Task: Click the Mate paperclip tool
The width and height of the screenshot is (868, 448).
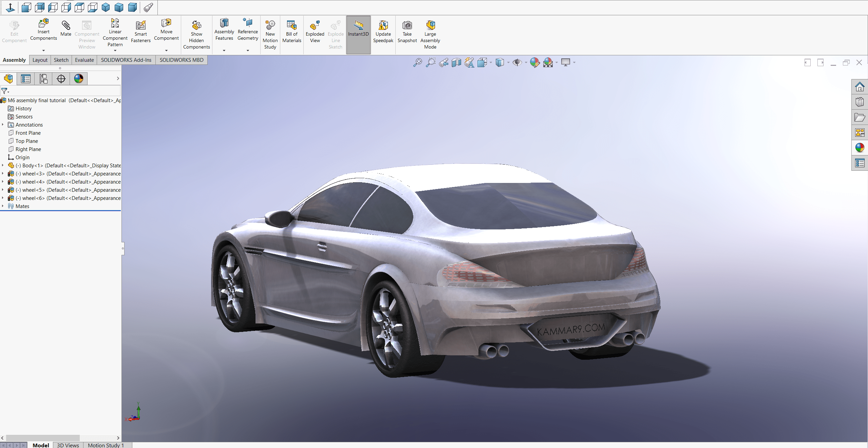Action: (66, 29)
